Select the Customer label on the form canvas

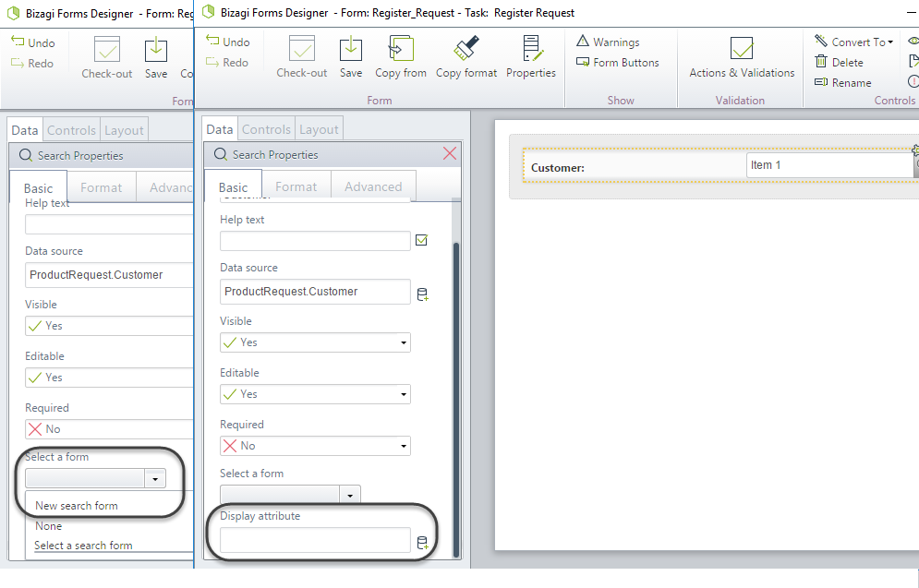557,167
